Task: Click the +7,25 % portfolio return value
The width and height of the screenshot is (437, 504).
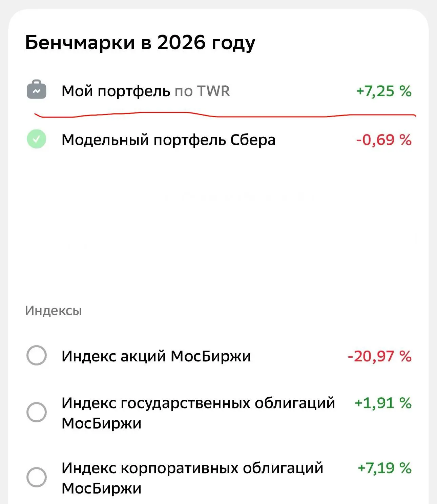Action: coord(384,91)
